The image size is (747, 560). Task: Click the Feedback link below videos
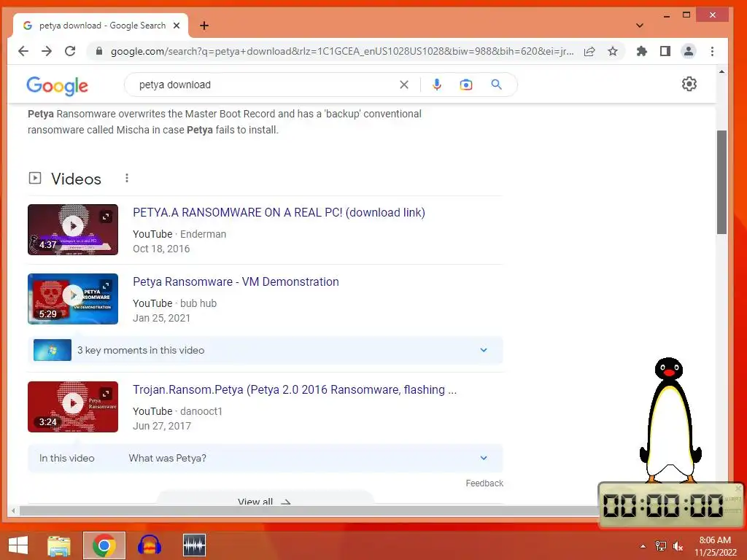pos(484,483)
